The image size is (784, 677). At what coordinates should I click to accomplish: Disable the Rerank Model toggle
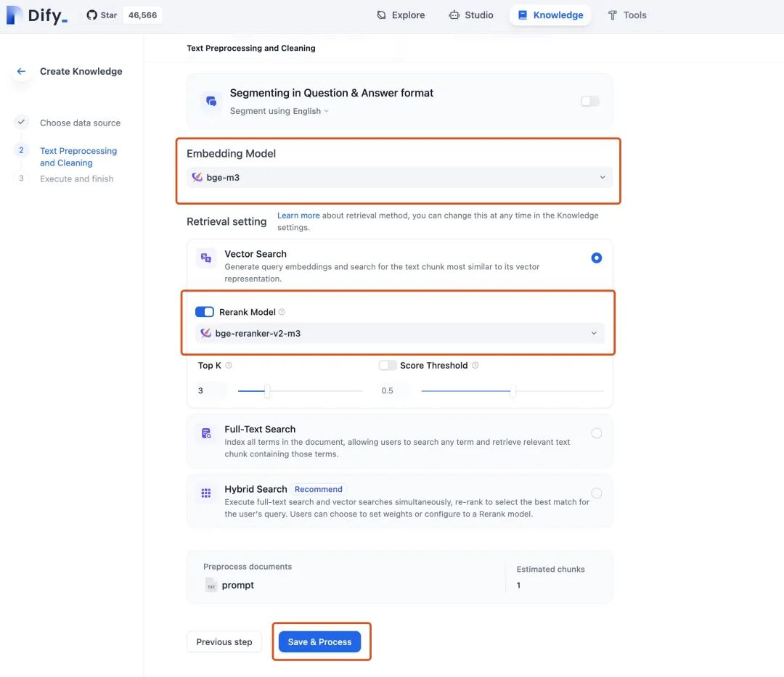click(205, 312)
